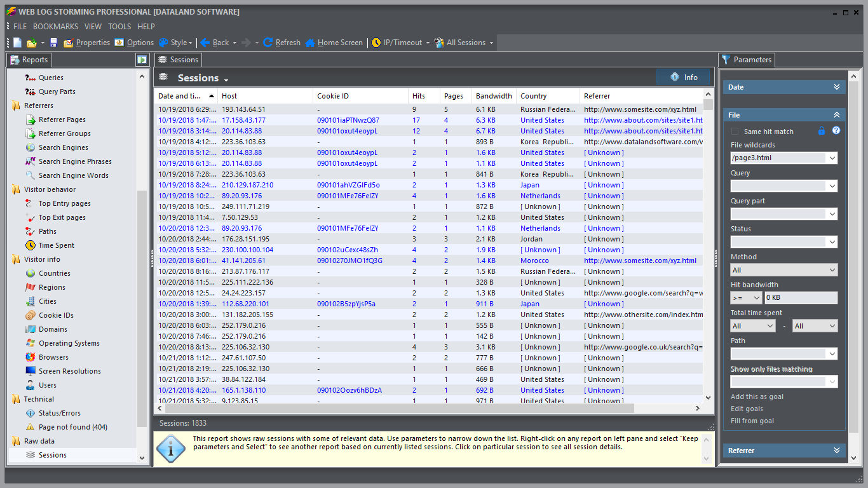Click the help question mark icon
Viewport: 868px width, 488px height.
pyautogui.click(x=836, y=131)
